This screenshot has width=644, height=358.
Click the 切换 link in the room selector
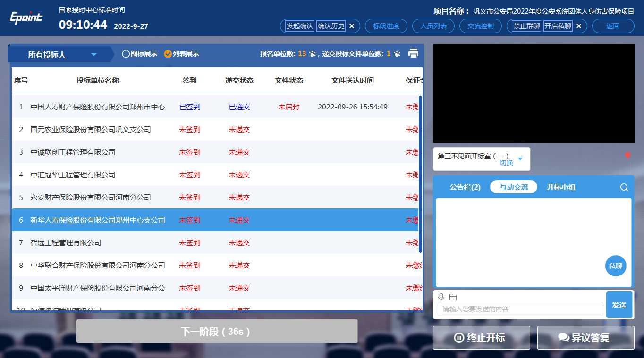pos(507,163)
